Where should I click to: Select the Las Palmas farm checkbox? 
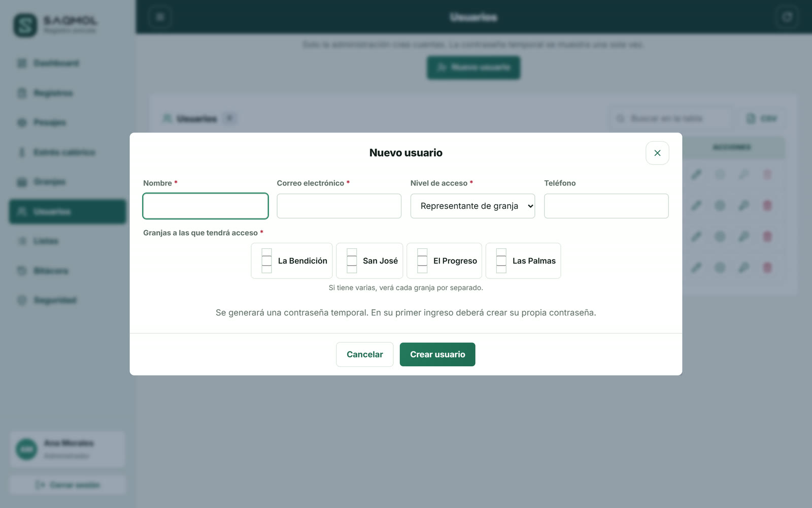tap(501, 261)
